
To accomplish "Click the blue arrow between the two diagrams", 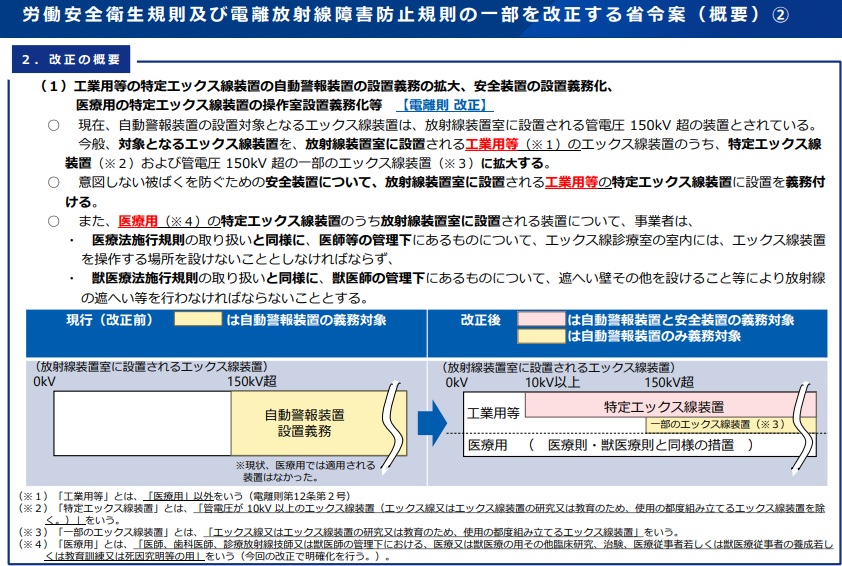I will point(432,423).
